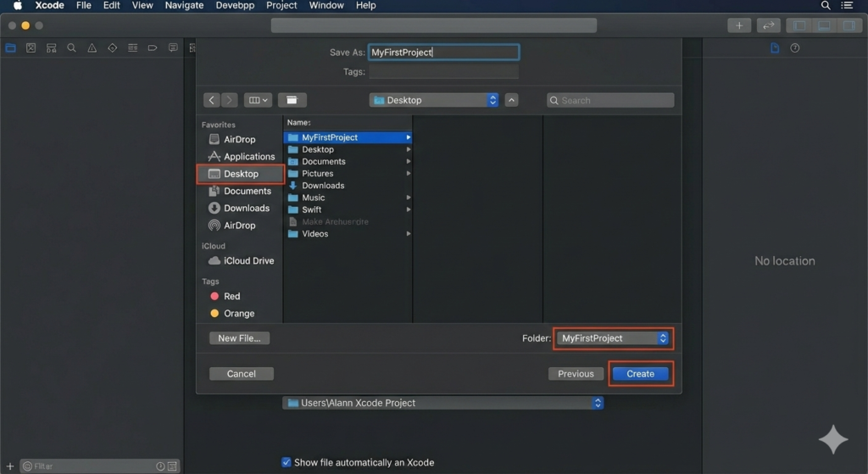Toggle the "Show file automatically" checkbox
The image size is (868, 474).
click(x=286, y=462)
